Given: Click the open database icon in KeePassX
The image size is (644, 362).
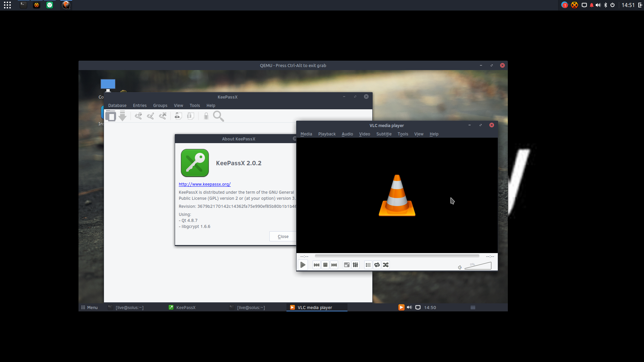Looking at the screenshot, I should click(x=111, y=116).
